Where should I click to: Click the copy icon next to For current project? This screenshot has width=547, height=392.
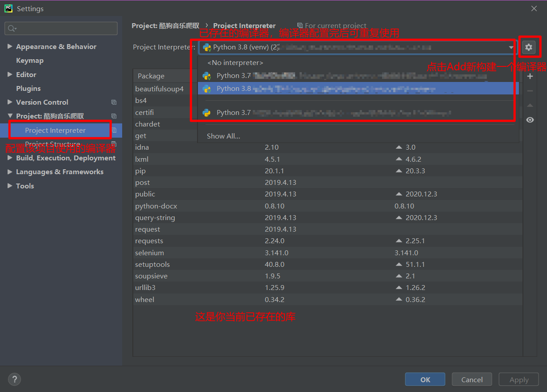click(300, 26)
